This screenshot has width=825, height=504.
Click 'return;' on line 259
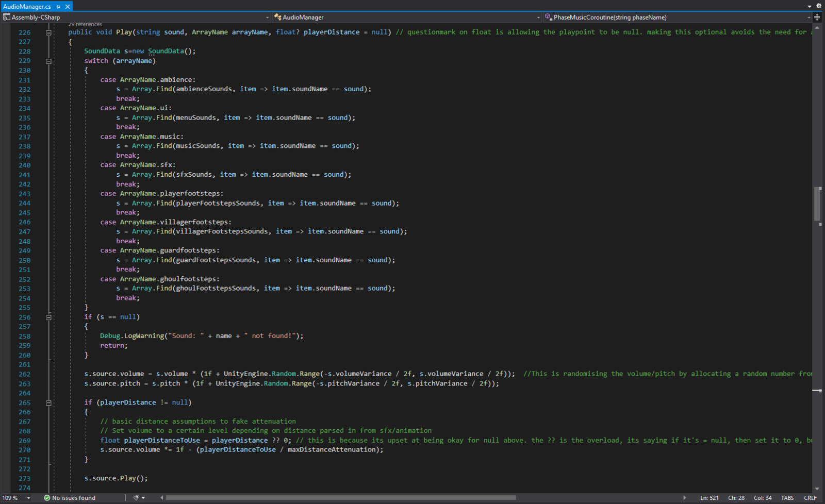pyautogui.click(x=114, y=346)
